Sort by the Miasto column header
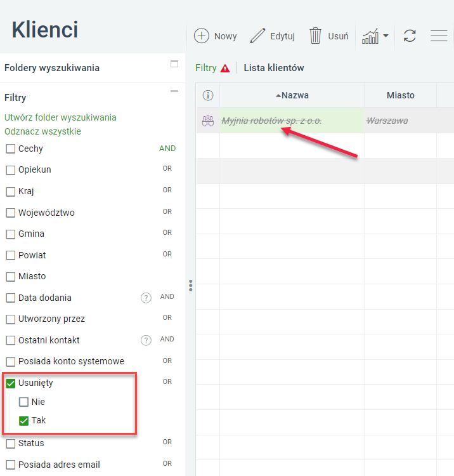 pyautogui.click(x=400, y=95)
